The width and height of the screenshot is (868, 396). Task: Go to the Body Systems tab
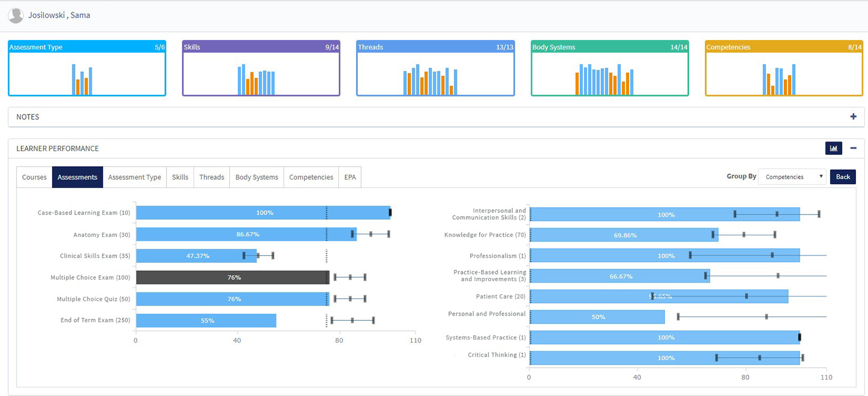click(256, 177)
